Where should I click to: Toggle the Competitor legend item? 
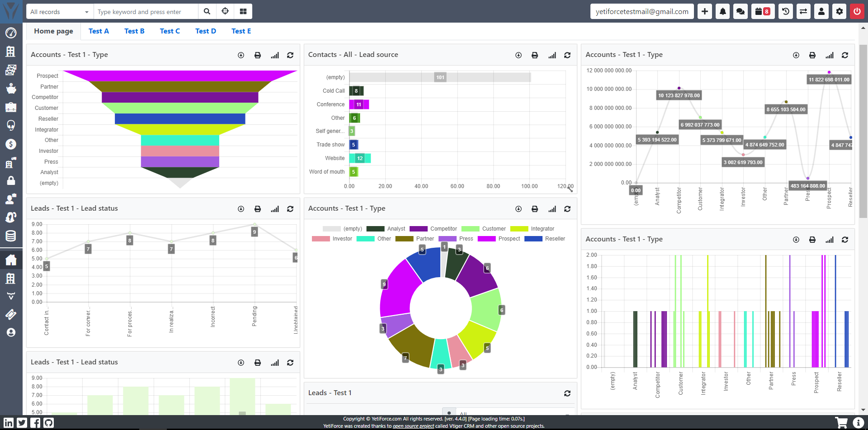coord(433,229)
